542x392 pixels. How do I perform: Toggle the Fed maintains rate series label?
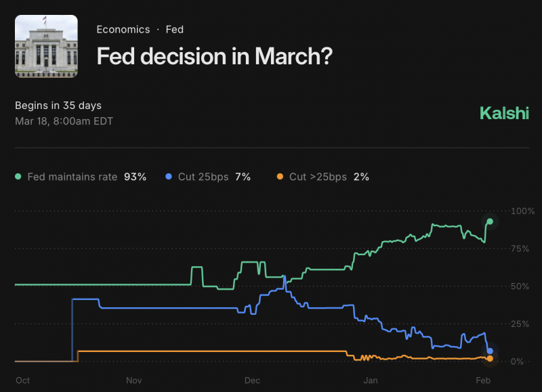(x=72, y=177)
